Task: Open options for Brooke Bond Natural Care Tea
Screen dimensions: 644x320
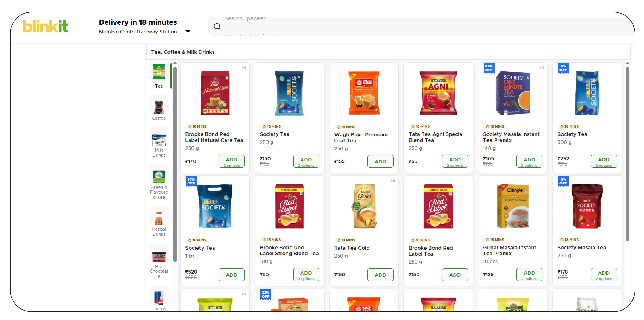Action: tap(231, 162)
